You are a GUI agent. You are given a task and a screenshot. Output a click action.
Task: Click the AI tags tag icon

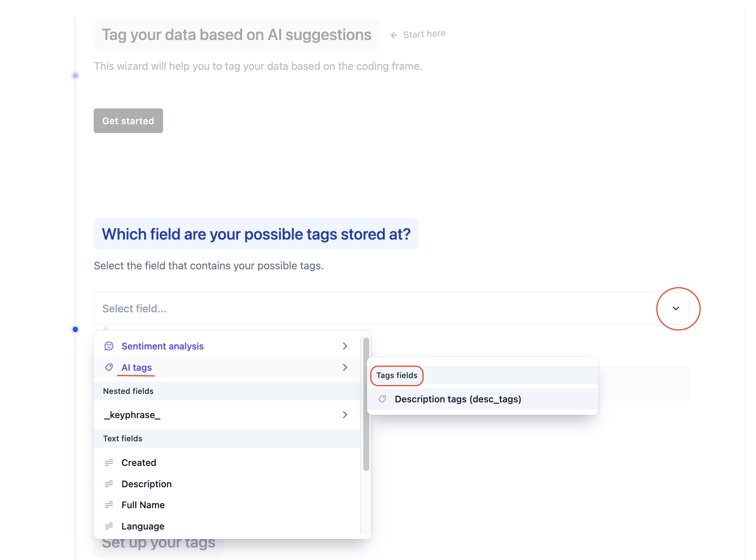tap(109, 367)
